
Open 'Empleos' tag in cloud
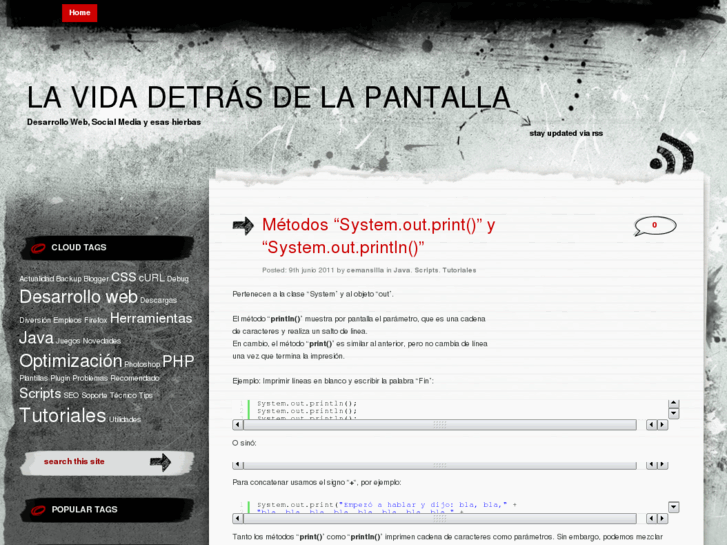point(67,320)
